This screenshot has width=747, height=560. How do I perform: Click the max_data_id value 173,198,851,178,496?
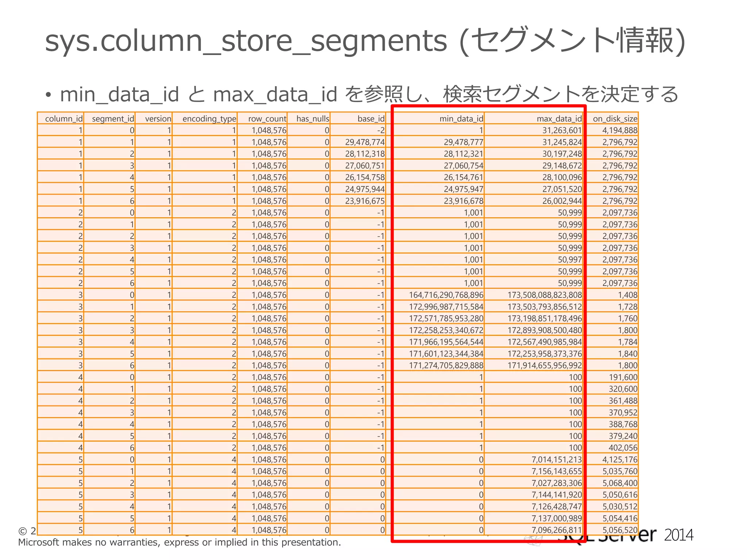click(x=545, y=318)
